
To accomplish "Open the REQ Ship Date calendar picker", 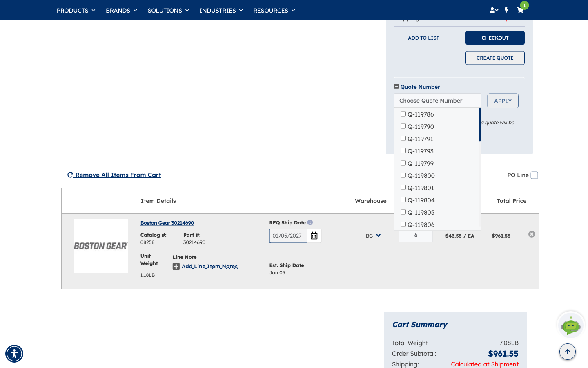I will click(x=314, y=236).
